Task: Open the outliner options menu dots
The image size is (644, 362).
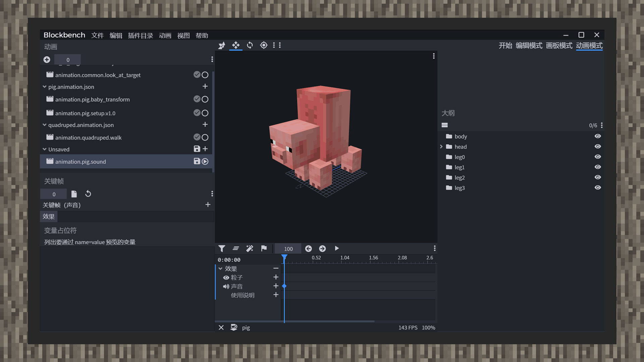Action: click(602, 125)
